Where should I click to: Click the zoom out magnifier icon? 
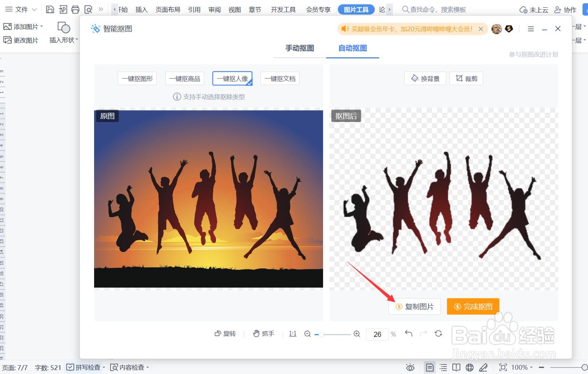click(307, 334)
